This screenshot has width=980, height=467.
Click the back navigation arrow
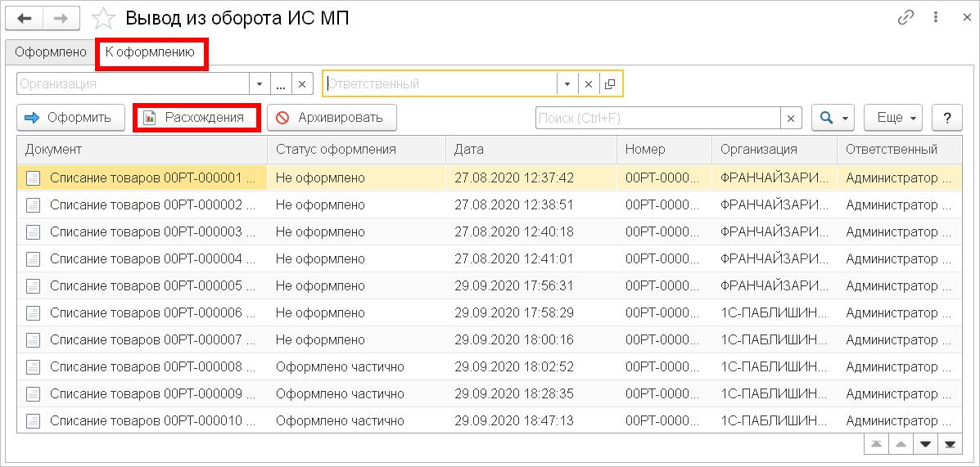pos(24,17)
